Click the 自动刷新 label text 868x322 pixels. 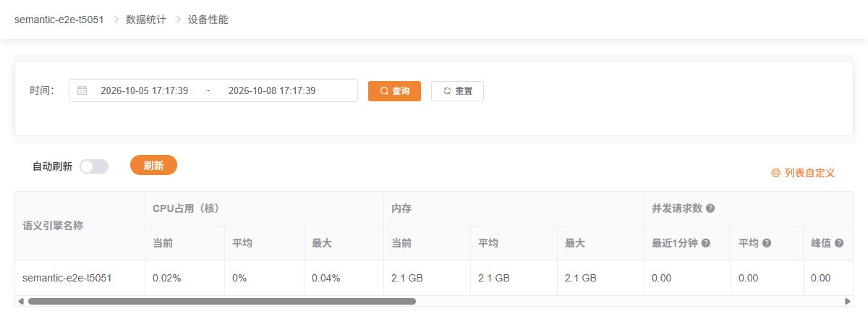point(52,166)
